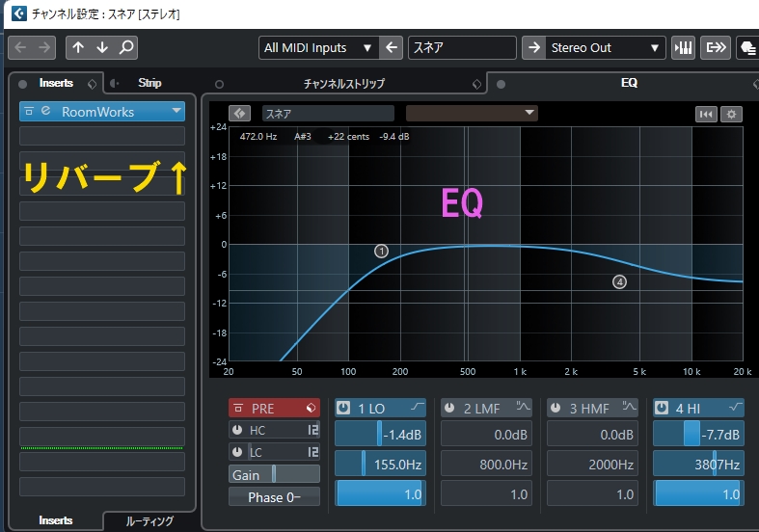This screenshot has width=759, height=532.
Task: Toggle band 3 HMF power button
Action: [x=556, y=408]
